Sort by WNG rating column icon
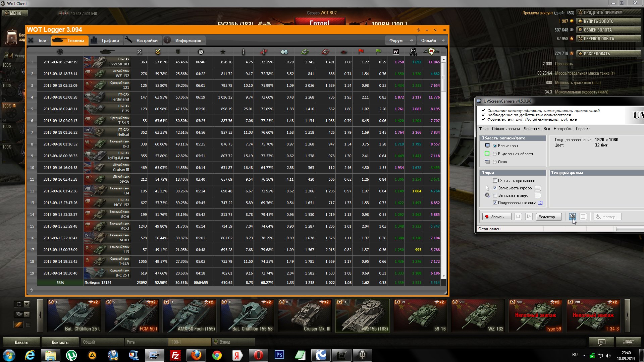The height and width of the screenshot is (362, 644). (x=413, y=52)
